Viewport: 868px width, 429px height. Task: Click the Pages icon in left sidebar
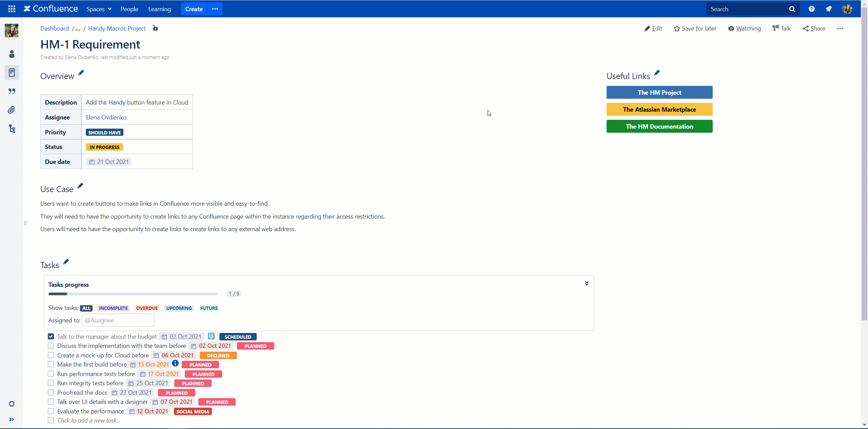pos(12,73)
